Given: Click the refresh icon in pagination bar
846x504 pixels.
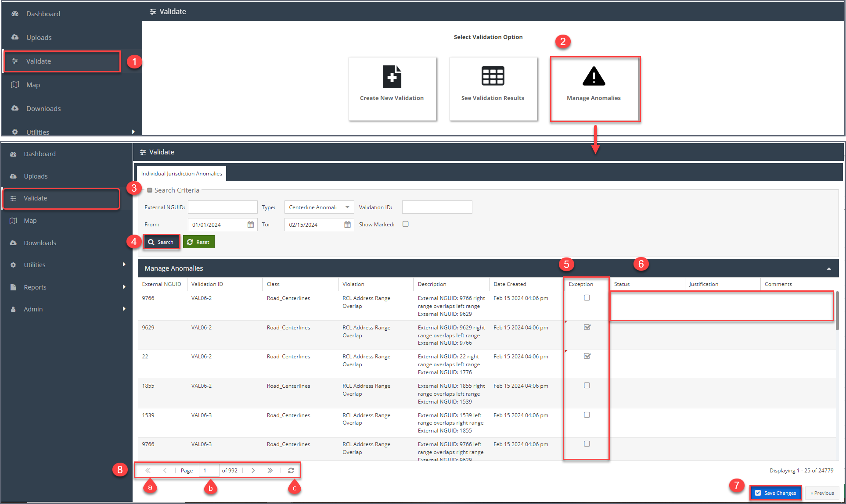Looking at the screenshot, I should click(291, 470).
